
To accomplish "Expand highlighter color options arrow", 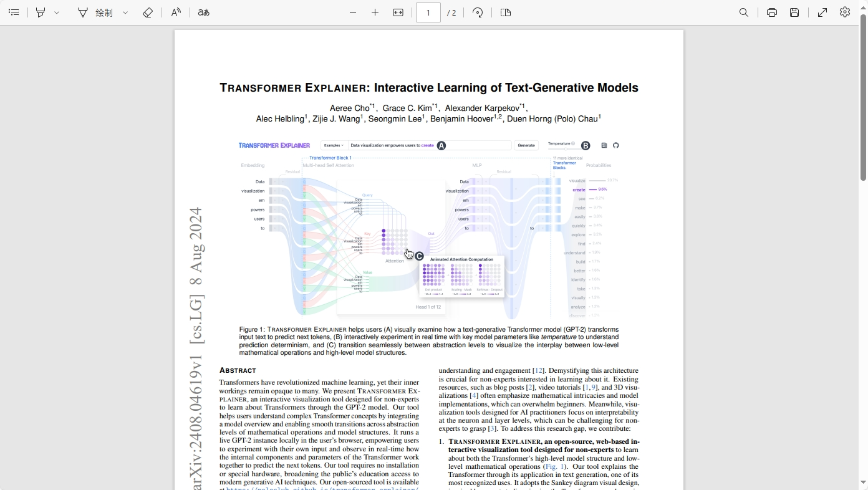I will [57, 12].
